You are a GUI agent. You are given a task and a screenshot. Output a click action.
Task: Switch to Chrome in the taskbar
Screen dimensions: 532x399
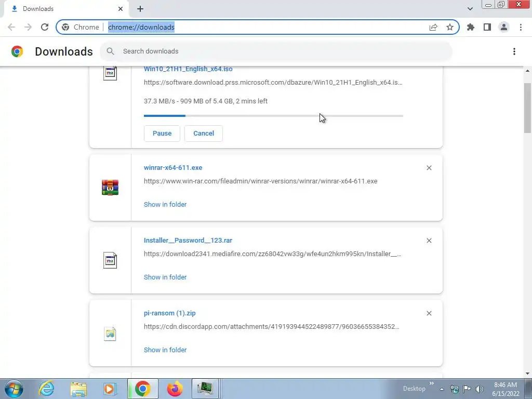pyautogui.click(x=143, y=389)
